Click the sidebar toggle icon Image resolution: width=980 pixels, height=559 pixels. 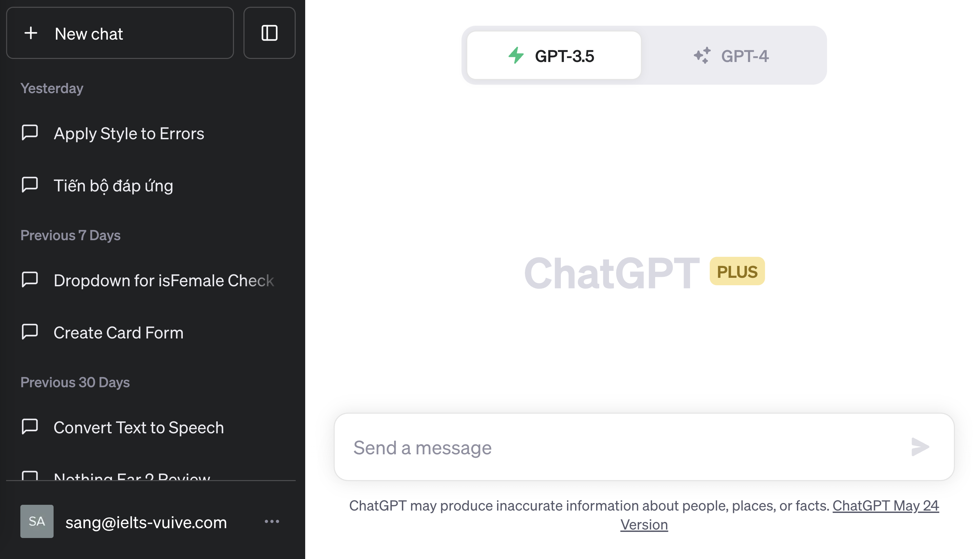(269, 32)
